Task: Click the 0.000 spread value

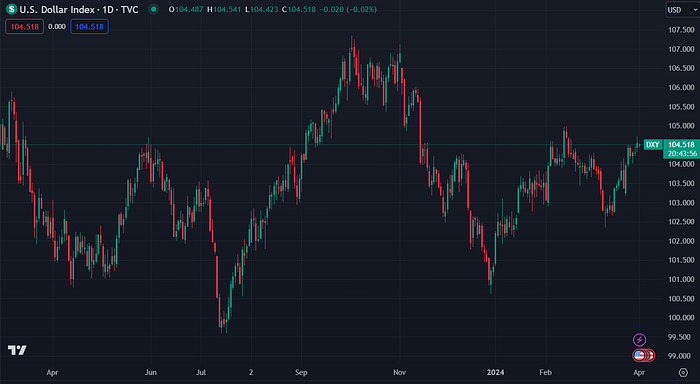Action: pyautogui.click(x=57, y=27)
